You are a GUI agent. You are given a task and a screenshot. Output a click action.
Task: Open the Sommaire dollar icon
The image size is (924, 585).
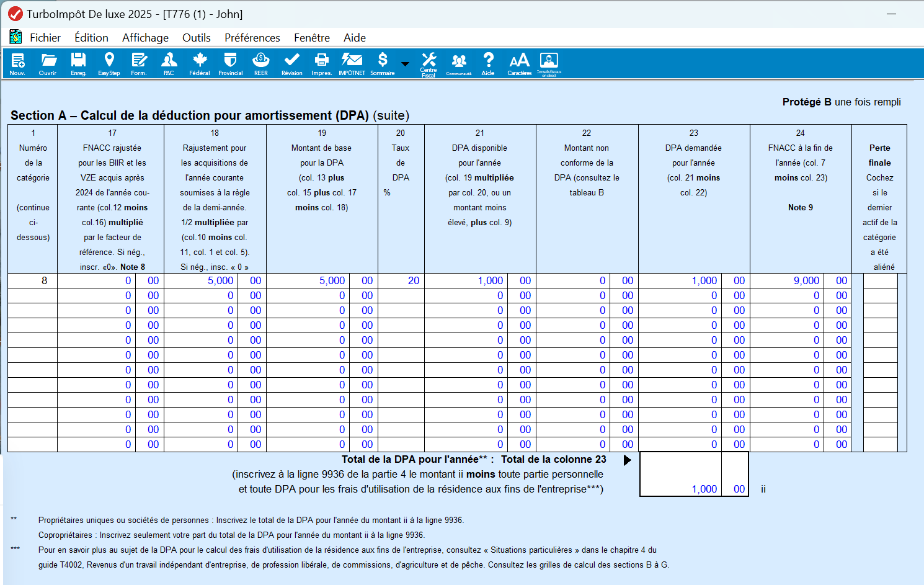383,64
